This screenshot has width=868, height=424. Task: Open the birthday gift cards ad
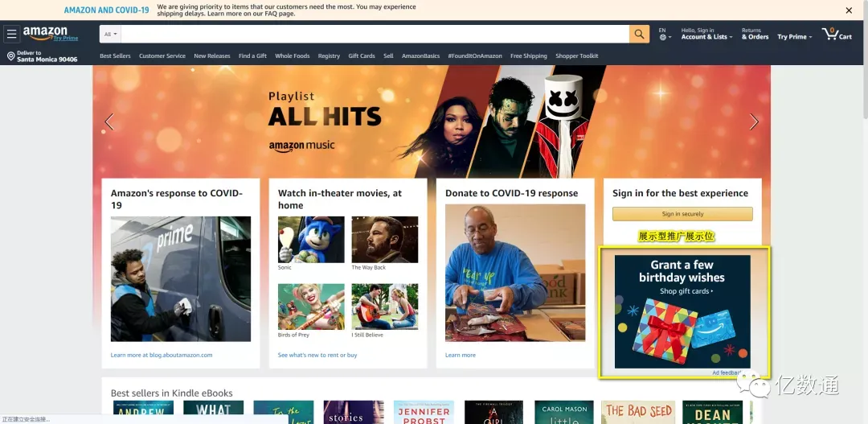pyautogui.click(x=682, y=311)
